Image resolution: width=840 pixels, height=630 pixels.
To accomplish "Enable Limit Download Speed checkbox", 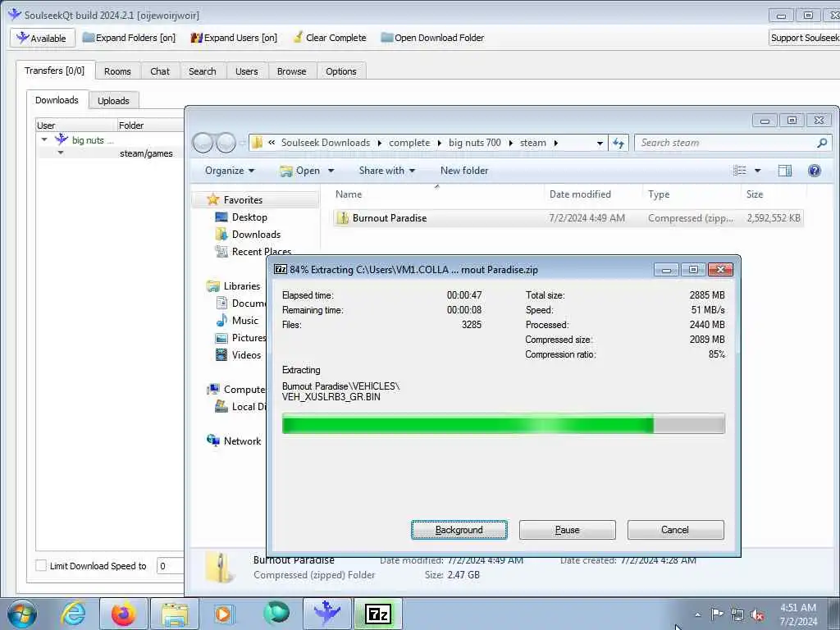I will tap(41, 566).
